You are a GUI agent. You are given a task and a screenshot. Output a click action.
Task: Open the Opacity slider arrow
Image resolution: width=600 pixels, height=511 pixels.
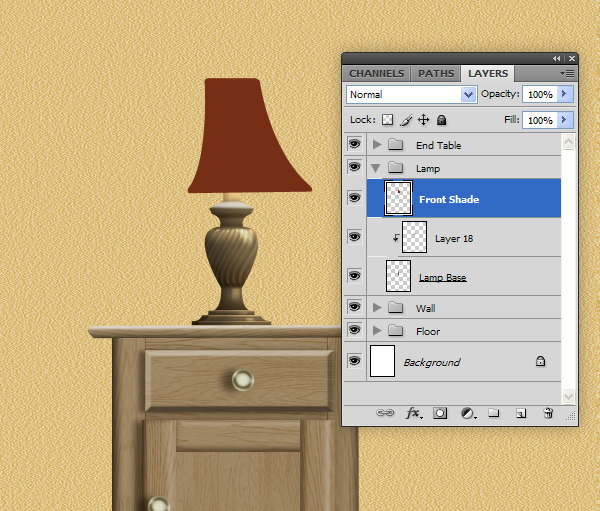point(564,94)
